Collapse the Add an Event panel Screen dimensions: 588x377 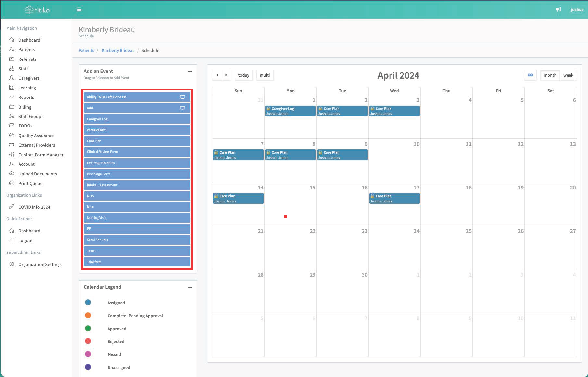[190, 71]
